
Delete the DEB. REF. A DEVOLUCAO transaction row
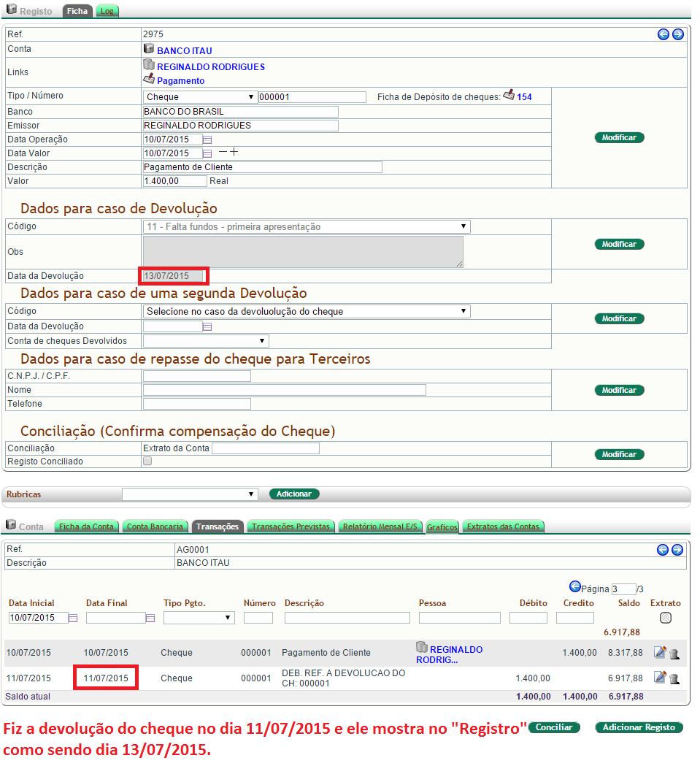point(674,678)
